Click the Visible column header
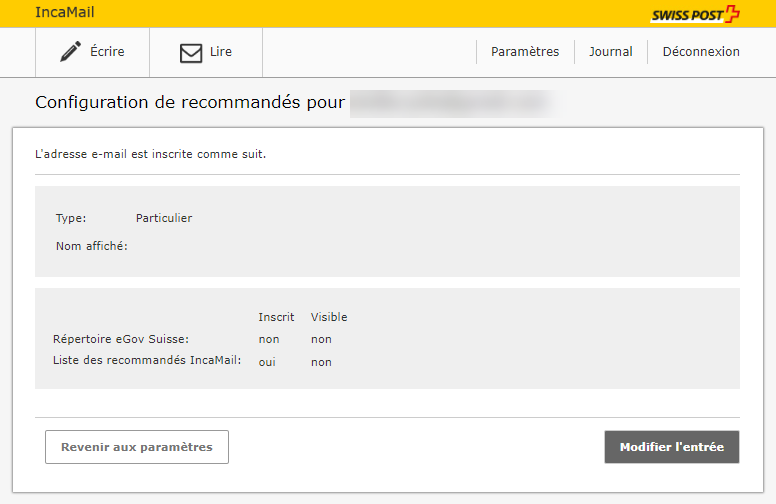Screen dimensions: 776x504 click(x=329, y=317)
